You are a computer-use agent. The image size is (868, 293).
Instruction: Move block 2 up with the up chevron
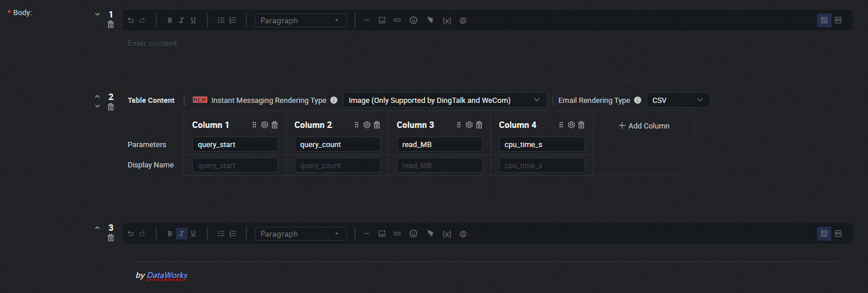(97, 97)
